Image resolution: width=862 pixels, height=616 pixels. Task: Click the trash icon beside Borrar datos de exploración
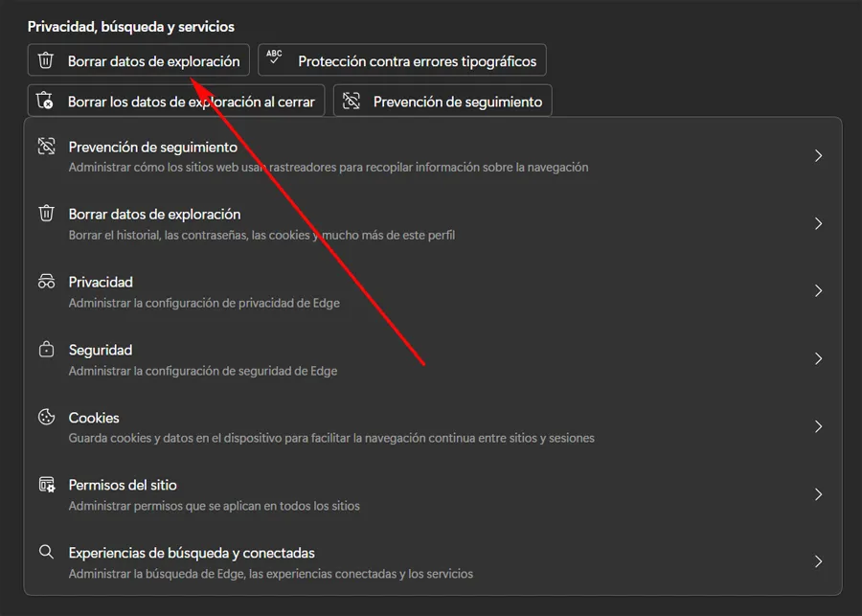pyautogui.click(x=45, y=60)
